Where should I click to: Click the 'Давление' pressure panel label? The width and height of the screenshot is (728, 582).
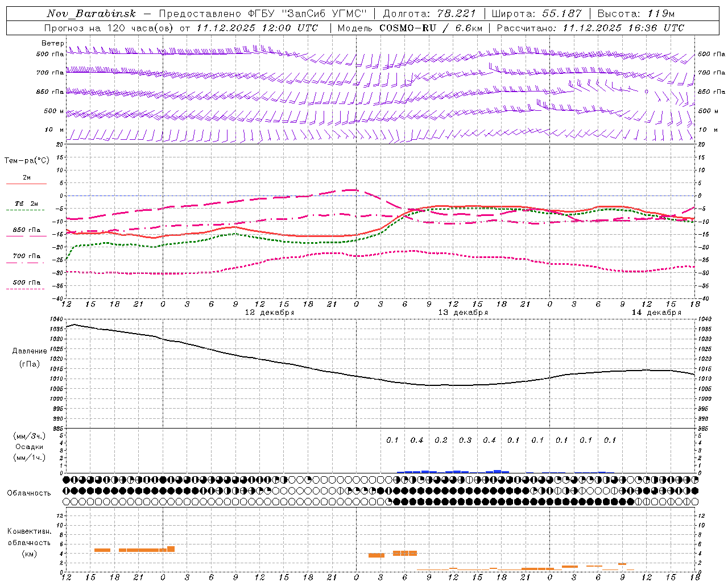point(30,351)
